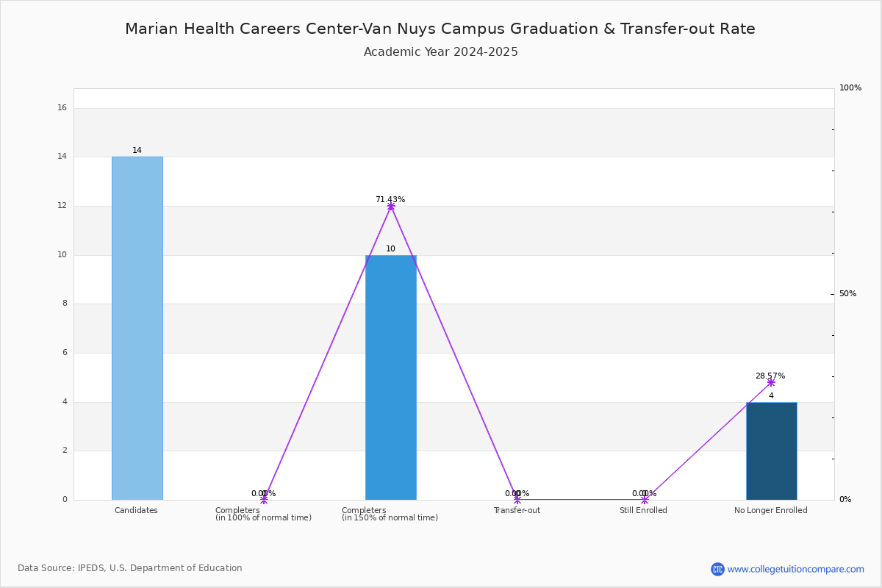
Task: Click the chart title text
Action: pos(440,29)
